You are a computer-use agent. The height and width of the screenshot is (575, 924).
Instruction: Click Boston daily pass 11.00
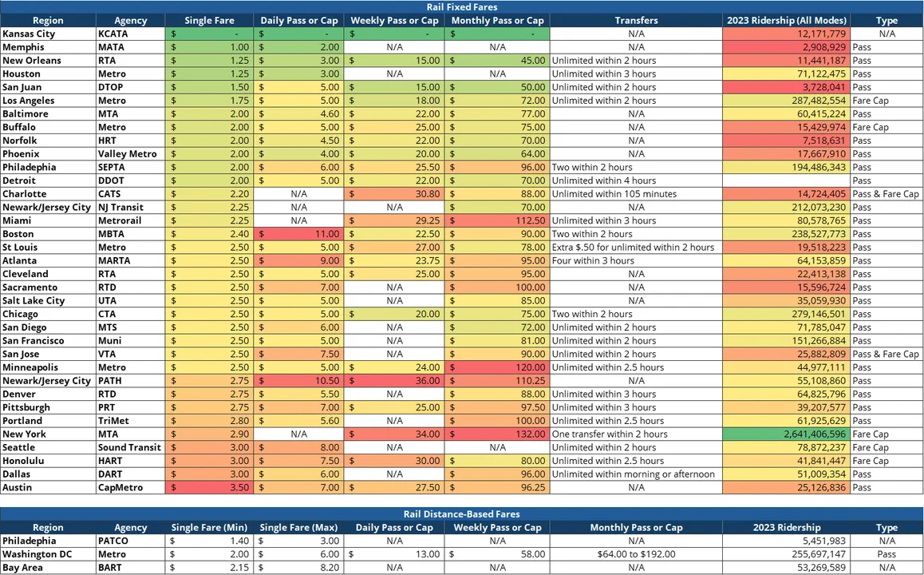point(298,234)
